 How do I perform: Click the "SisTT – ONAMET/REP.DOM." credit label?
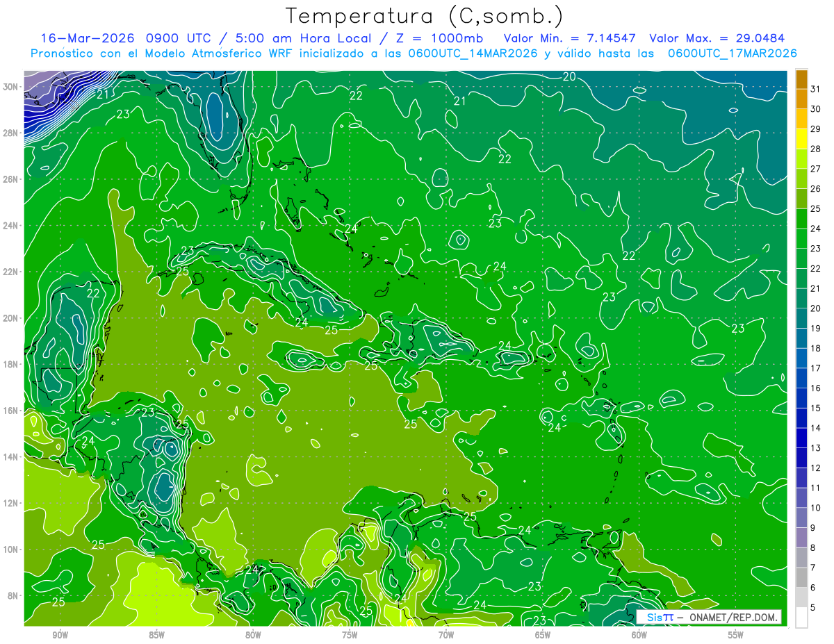click(708, 617)
